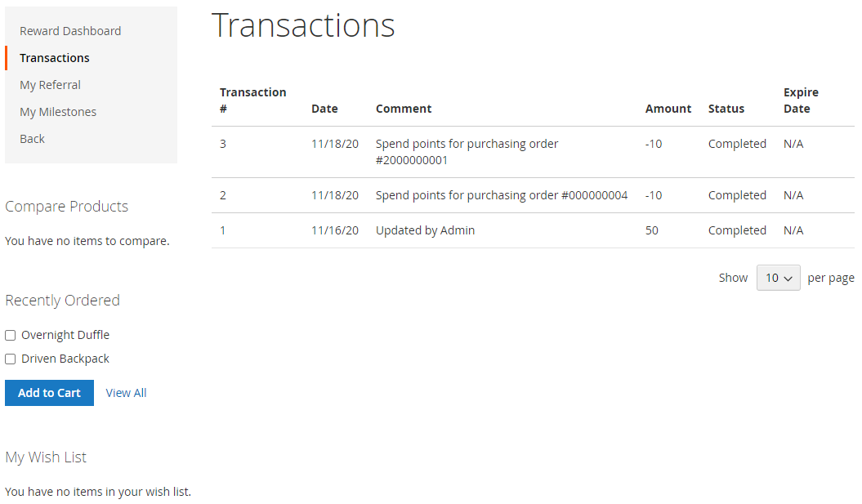Click the Updated by Admin comment
The image size is (862, 504).
click(425, 230)
